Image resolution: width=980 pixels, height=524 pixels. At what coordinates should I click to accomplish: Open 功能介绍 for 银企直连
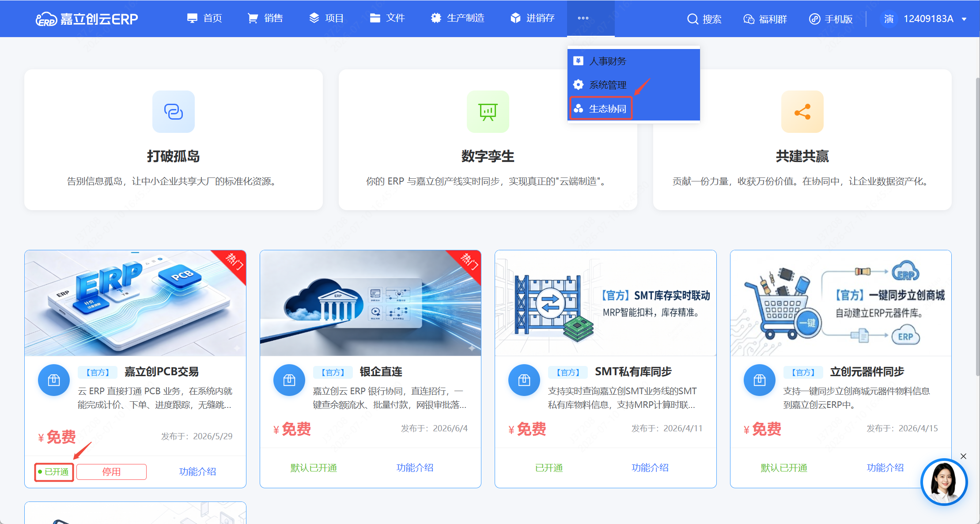tap(415, 468)
